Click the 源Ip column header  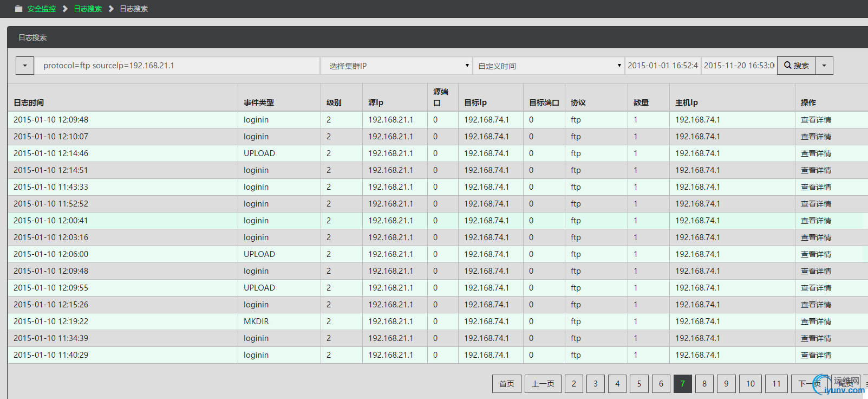376,102
